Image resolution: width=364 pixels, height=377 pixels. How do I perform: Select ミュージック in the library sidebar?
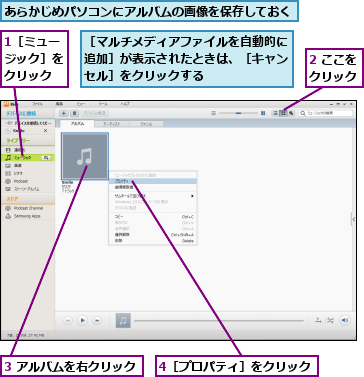[x=28, y=158]
